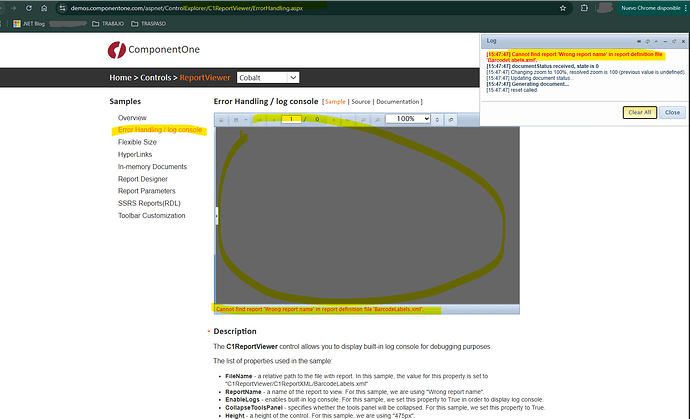
Task: Go to the first page of report
Action: 259,119
